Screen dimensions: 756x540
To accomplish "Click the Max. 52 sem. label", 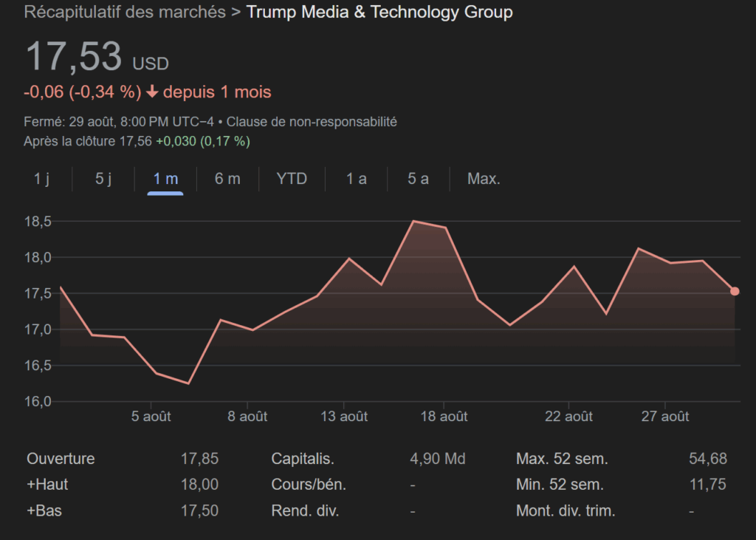I will [562, 459].
